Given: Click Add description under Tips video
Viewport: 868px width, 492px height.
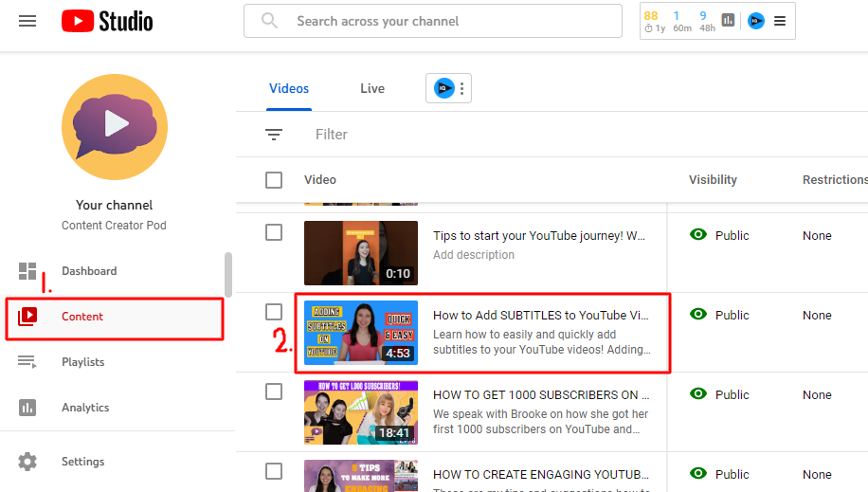Looking at the screenshot, I should coord(473,255).
